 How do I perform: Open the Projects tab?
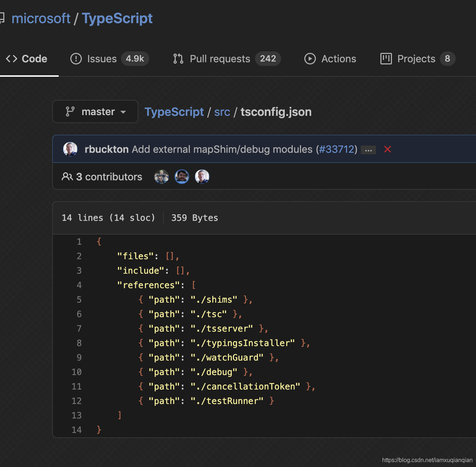(x=418, y=59)
